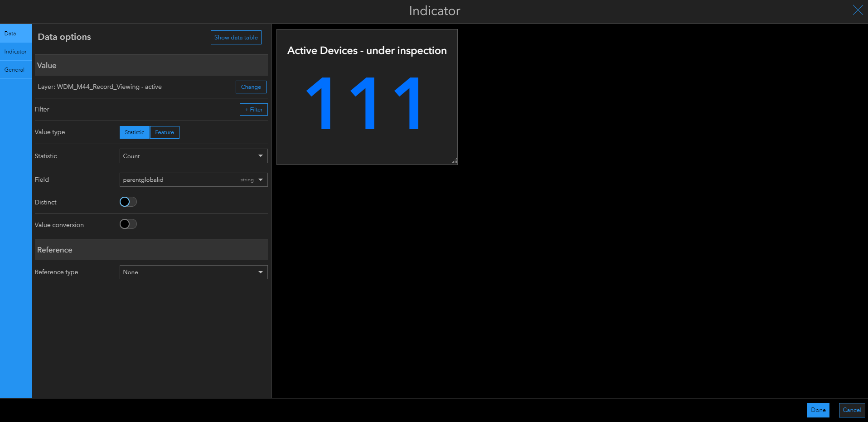
Task: Click the Reference section header
Action: coord(151,249)
